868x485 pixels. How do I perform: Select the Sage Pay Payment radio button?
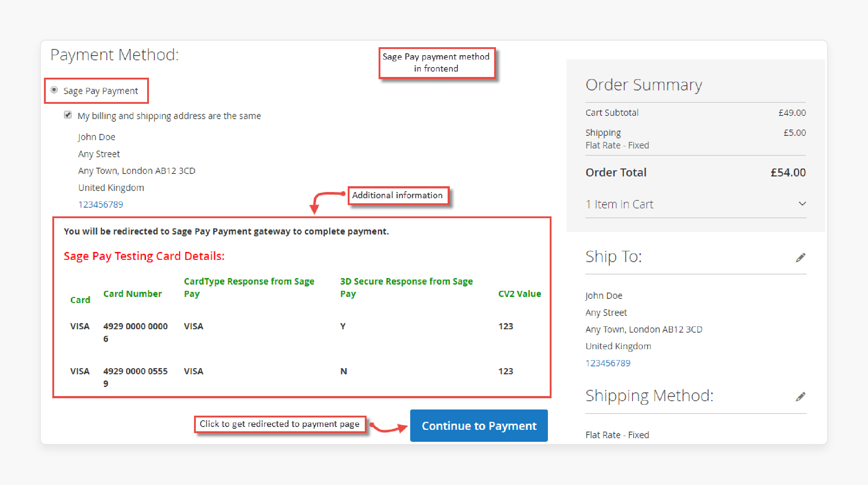pyautogui.click(x=54, y=90)
